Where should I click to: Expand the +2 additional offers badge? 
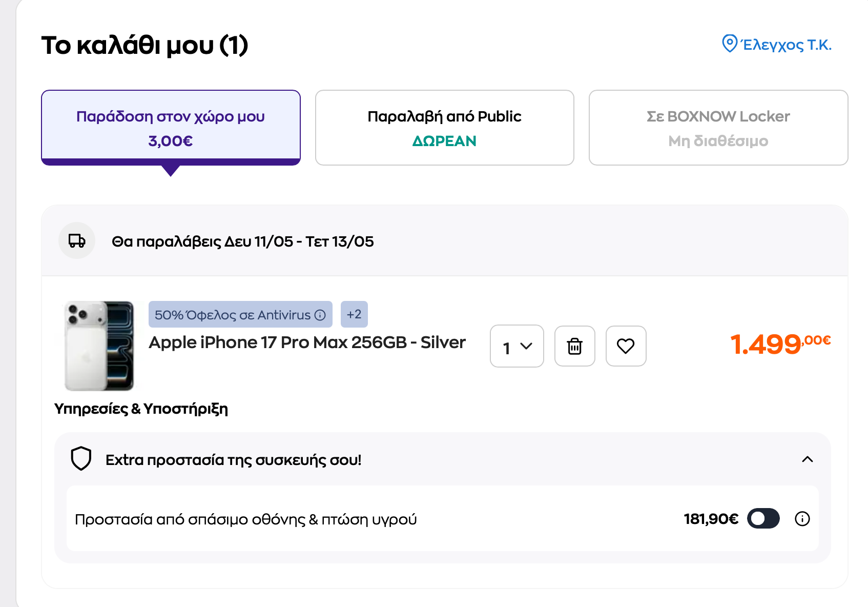pyautogui.click(x=354, y=314)
